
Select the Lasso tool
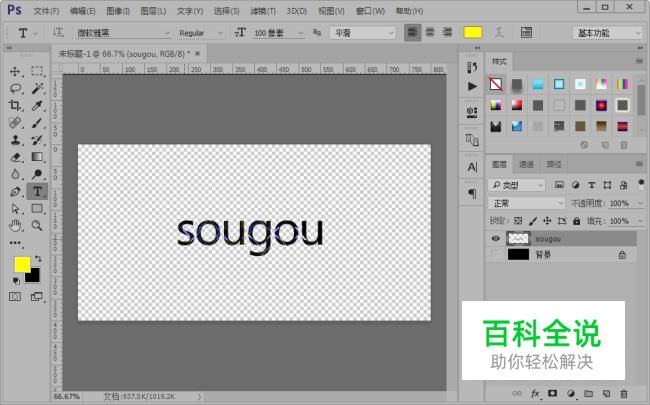coord(15,88)
